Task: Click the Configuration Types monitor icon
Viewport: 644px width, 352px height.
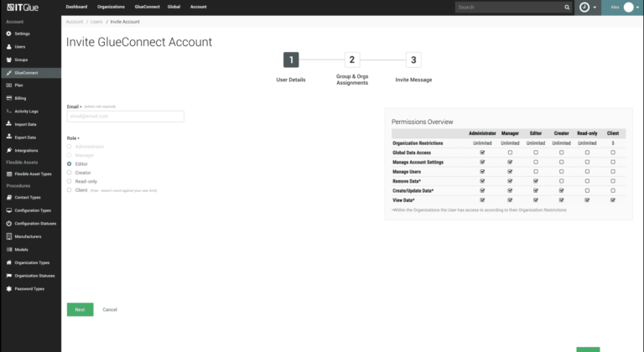Action: [x=8, y=210]
